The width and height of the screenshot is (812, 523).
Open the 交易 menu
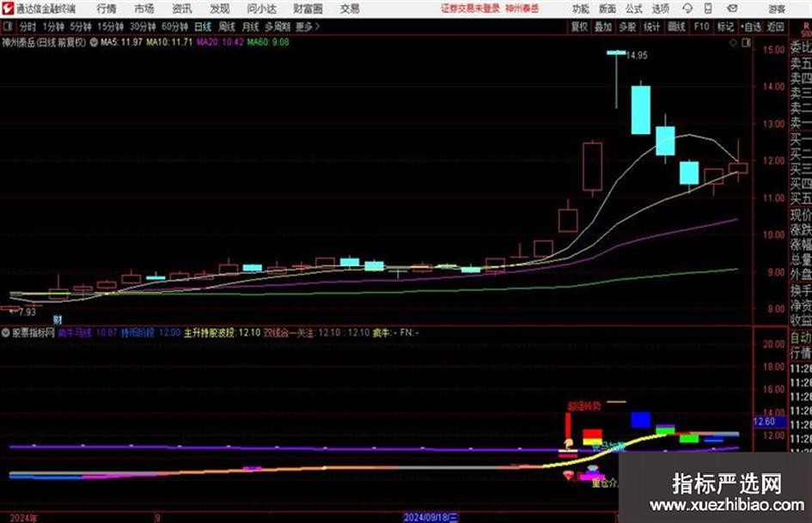[x=350, y=9]
